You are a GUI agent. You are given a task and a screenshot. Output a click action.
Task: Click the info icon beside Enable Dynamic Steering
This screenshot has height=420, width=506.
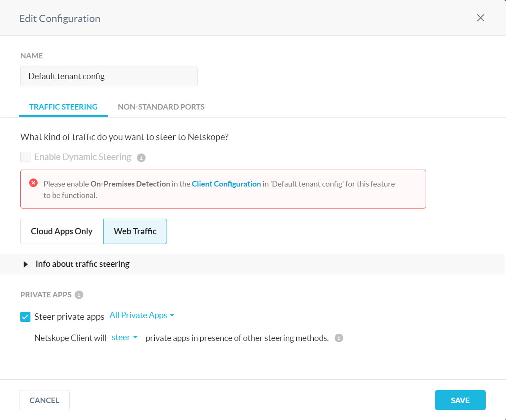pos(142,157)
